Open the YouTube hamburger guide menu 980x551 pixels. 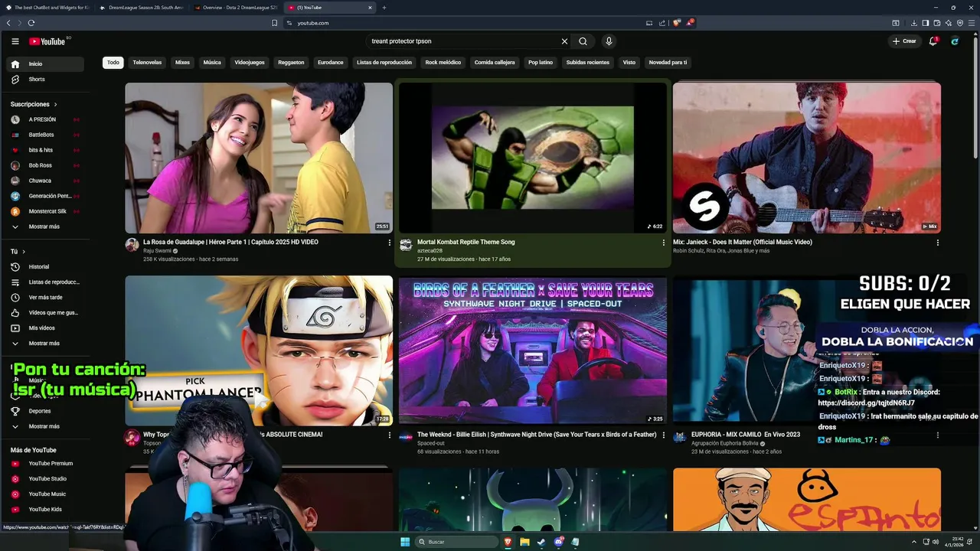15,41
